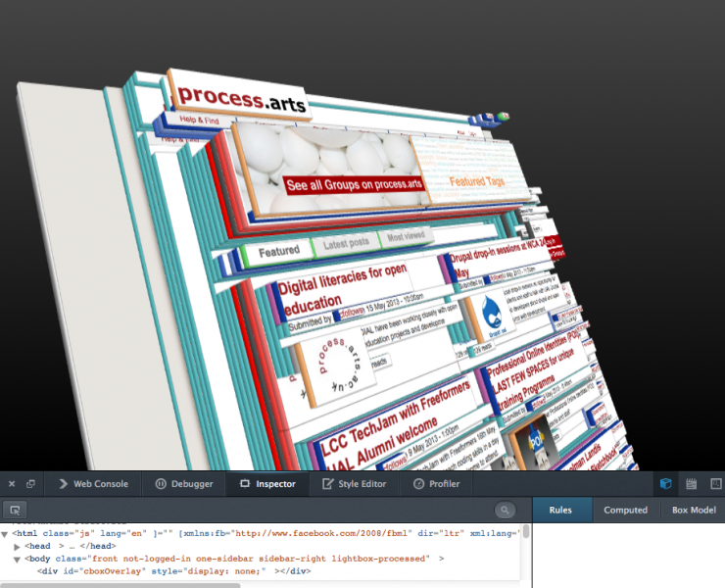This screenshot has width=725, height=588.
Task: Click the Scratchpad clapboard icon
Action: [x=692, y=484]
